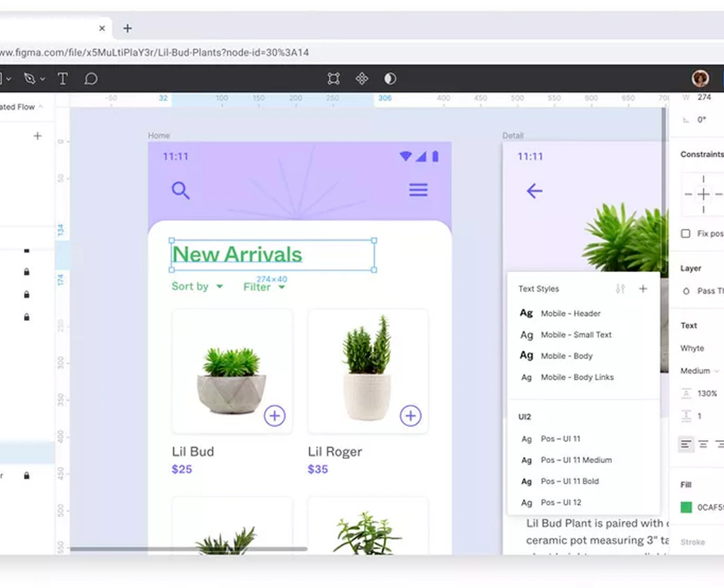Screen dimensions: 724x588
Task: Click the canvas horizontal scrollbar
Action: (x=188, y=548)
